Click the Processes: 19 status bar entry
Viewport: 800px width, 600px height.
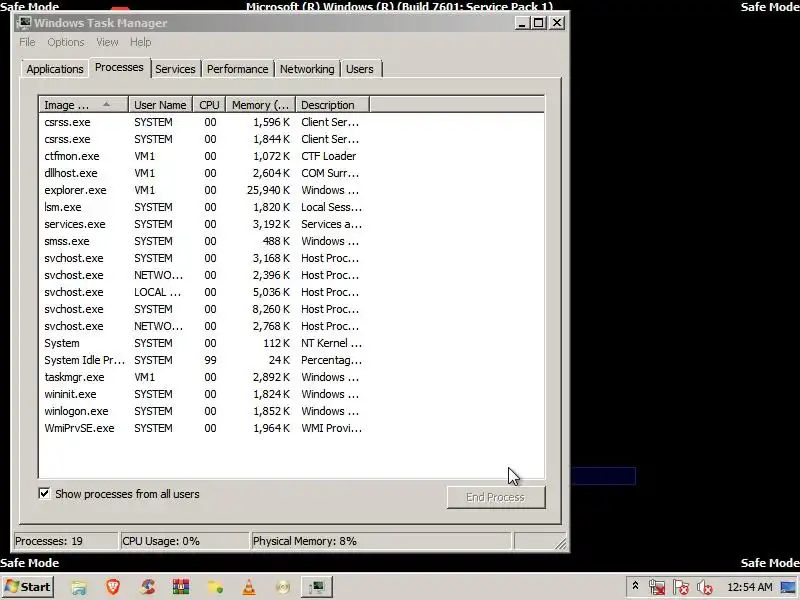65,541
